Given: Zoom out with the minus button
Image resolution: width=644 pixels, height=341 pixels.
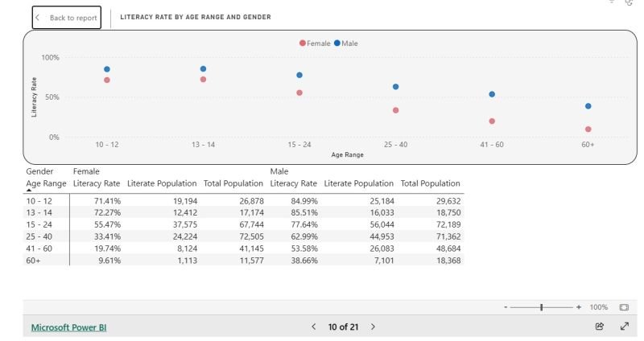Looking at the screenshot, I should coord(506,307).
